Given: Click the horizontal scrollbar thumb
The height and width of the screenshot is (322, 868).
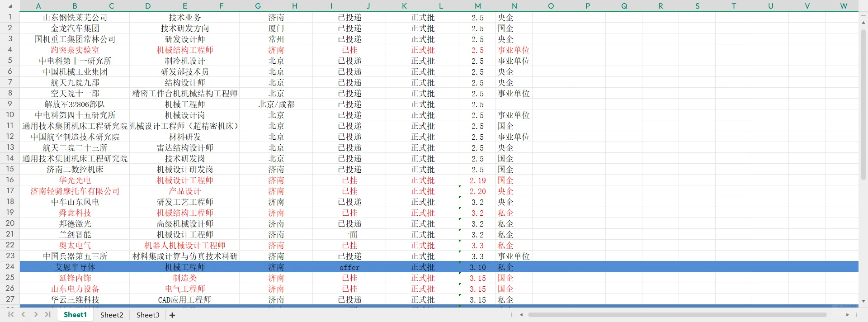Looking at the screenshot, I should point(677,315).
